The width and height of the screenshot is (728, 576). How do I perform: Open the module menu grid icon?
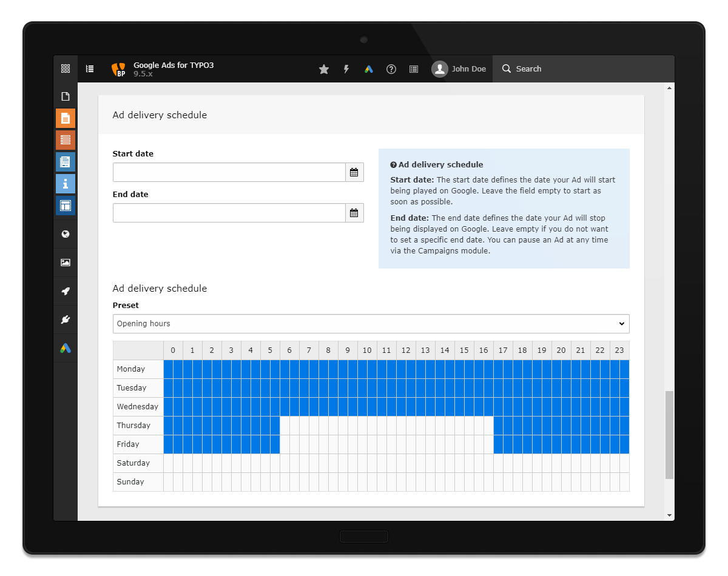[66, 69]
